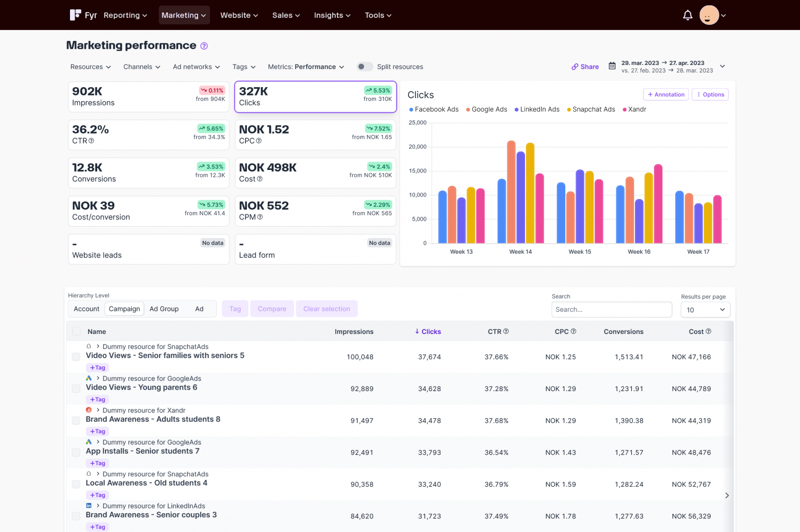Open the notification bell
800x532 pixels.
(x=688, y=15)
